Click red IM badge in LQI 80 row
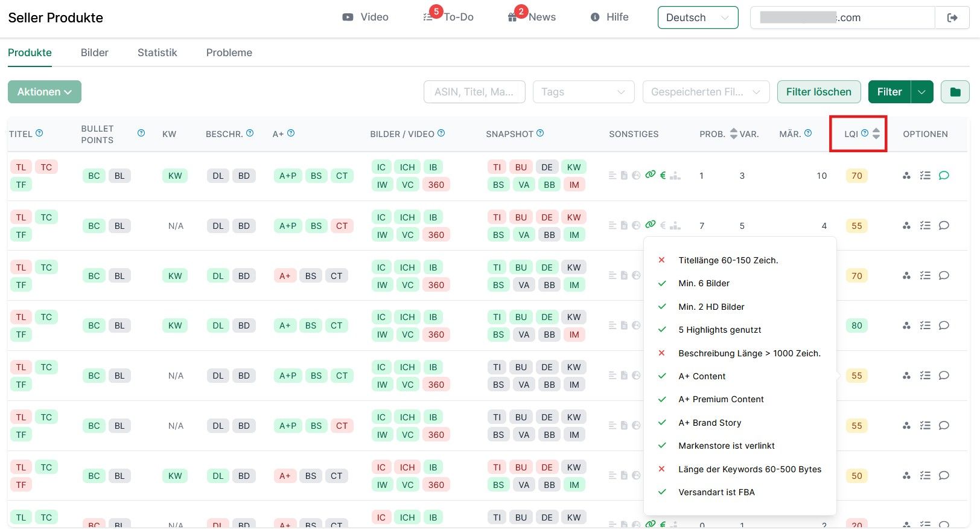The height and width of the screenshot is (529, 980). click(574, 335)
